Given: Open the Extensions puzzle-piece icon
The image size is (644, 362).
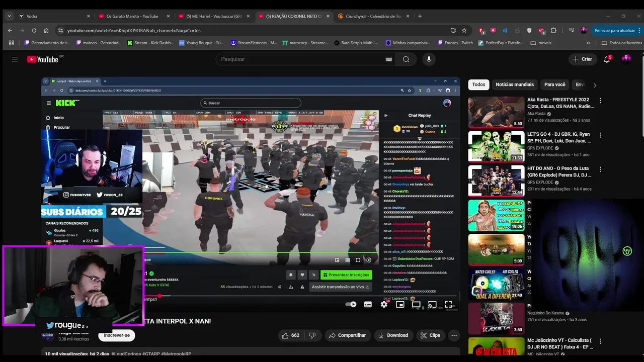Looking at the screenshot, I should (554, 30).
